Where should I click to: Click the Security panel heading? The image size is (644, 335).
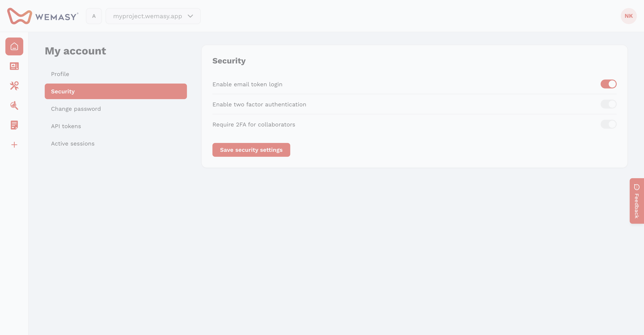tap(229, 61)
